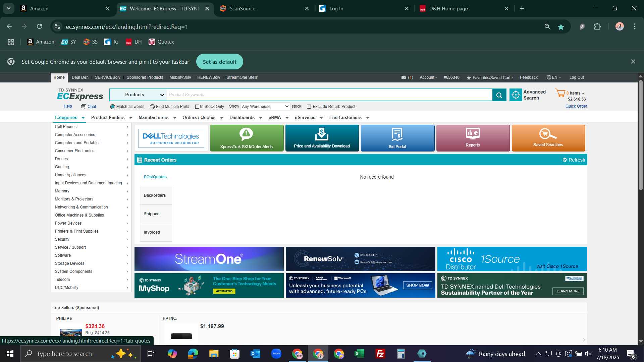Image resolution: width=644 pixels, height=362 pixels.
Task: Expand Networking & Communication category
Action: click(91, 207)
